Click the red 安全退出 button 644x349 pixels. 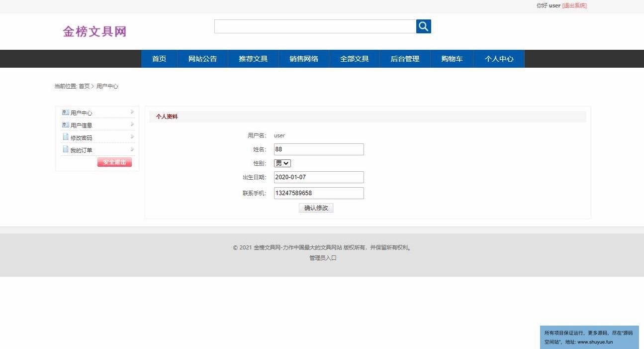click(x=114, y=162)
